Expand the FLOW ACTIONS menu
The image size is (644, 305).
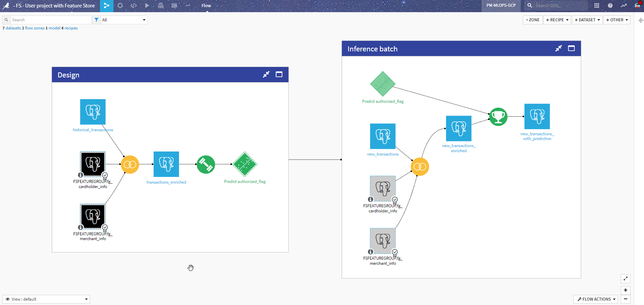coord(595,299)
